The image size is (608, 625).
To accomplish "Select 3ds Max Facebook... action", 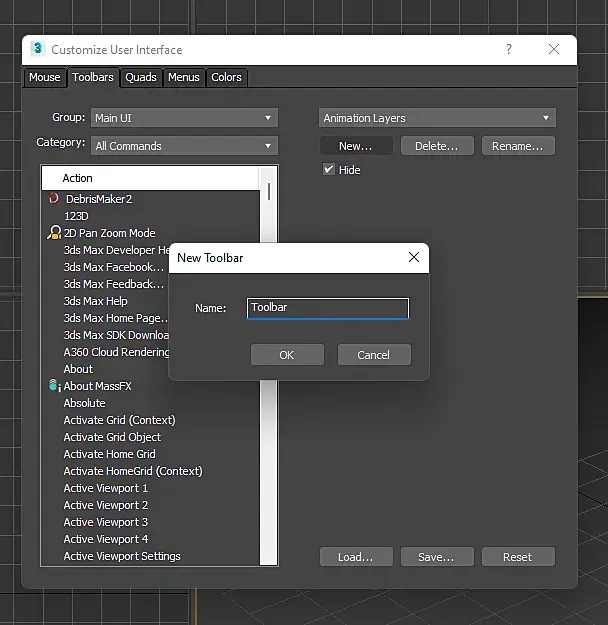I will (114, 267).
